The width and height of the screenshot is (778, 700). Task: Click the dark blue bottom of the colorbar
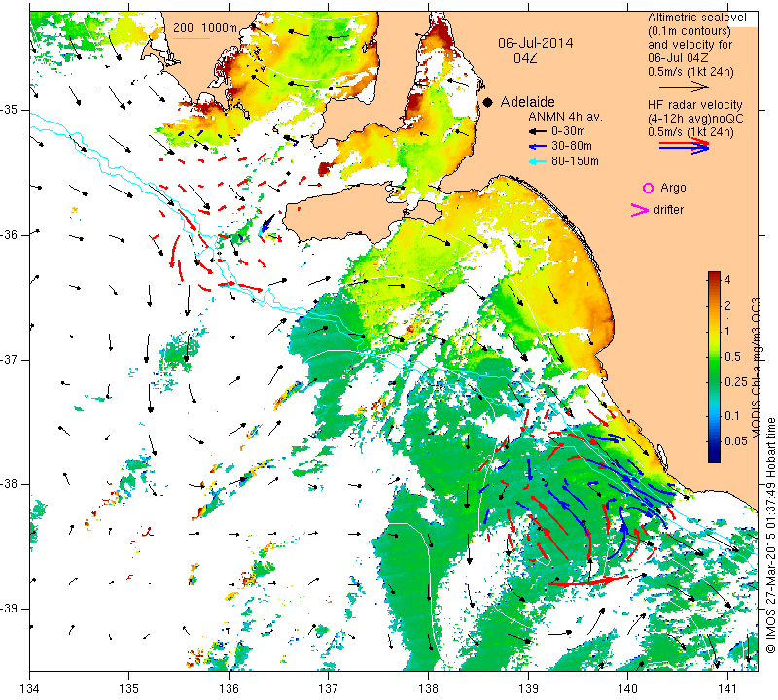click(x=714, y=457)
